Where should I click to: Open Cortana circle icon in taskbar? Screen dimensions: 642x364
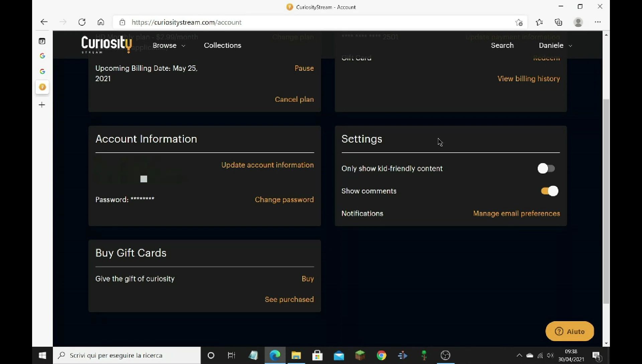click(211, 355)
